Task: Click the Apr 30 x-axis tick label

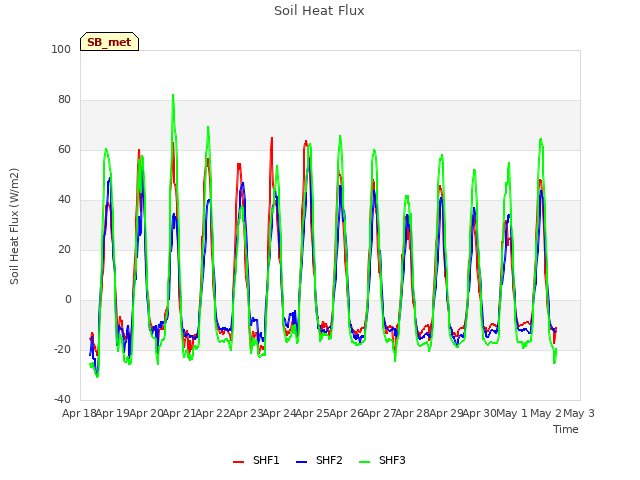Action: point(480,413)
